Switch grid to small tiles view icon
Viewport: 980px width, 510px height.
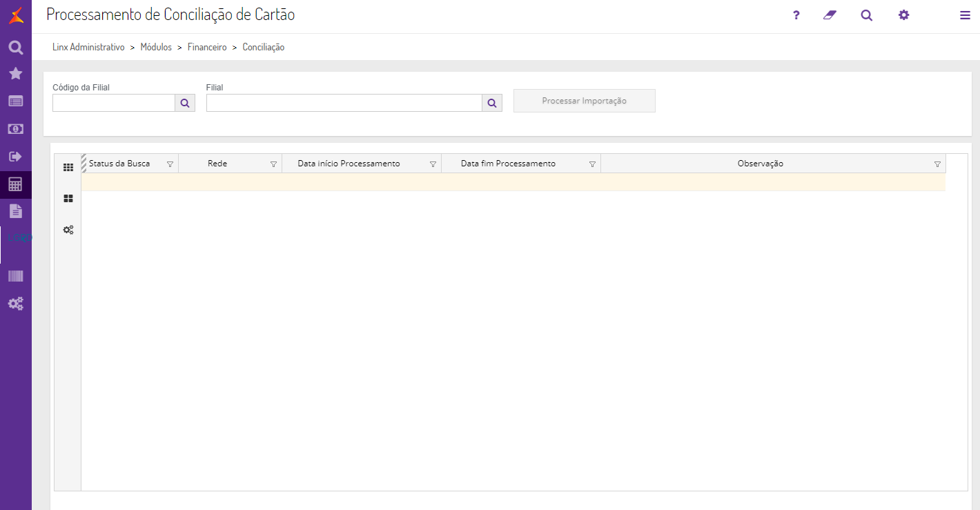coord(68,168)
